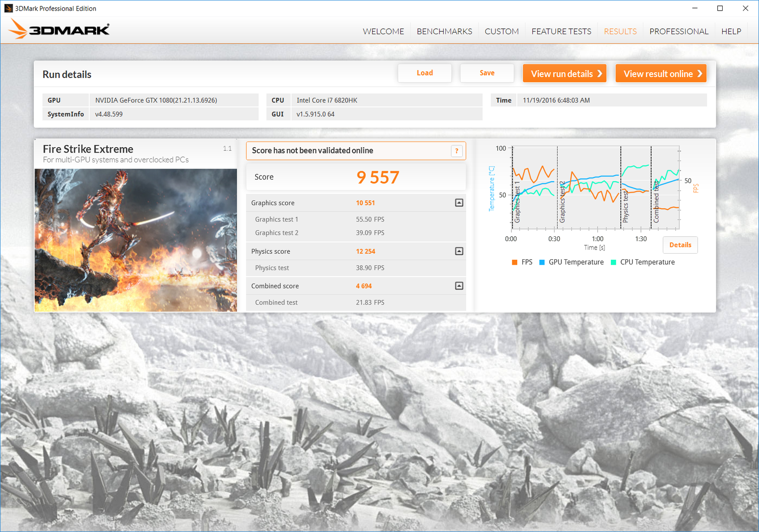The width and height of the screenshot is (759, 532).
Task: Click the 3DMark title bar app icon
Action: point(8,8)
